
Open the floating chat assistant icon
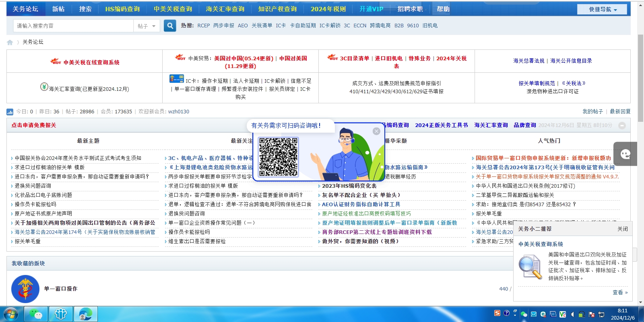pos(625,154)
